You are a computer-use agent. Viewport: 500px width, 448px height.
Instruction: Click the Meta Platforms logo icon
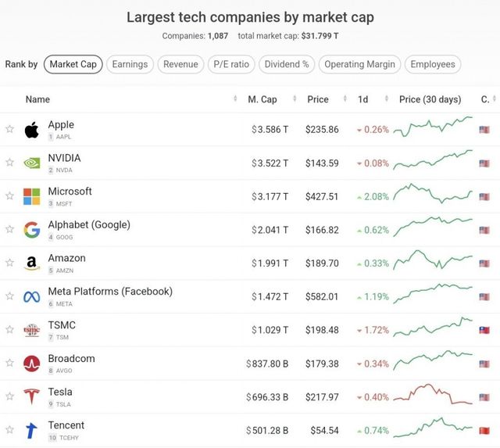(x=31, y=296)
